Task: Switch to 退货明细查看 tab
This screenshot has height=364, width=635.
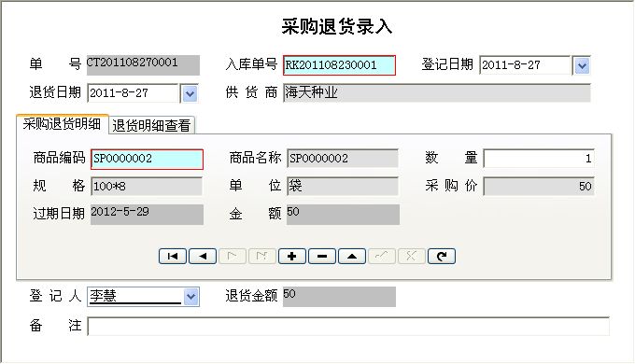Action: click(x=151, y=125)
